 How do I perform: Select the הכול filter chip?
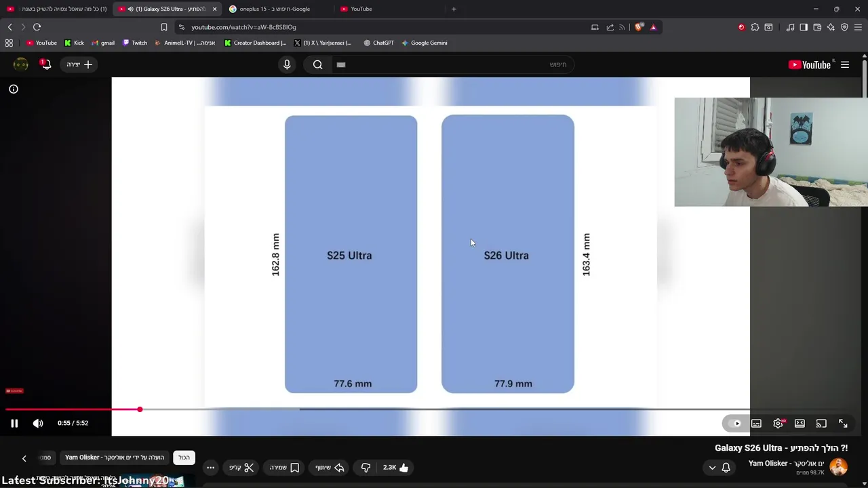click(184, 457)
